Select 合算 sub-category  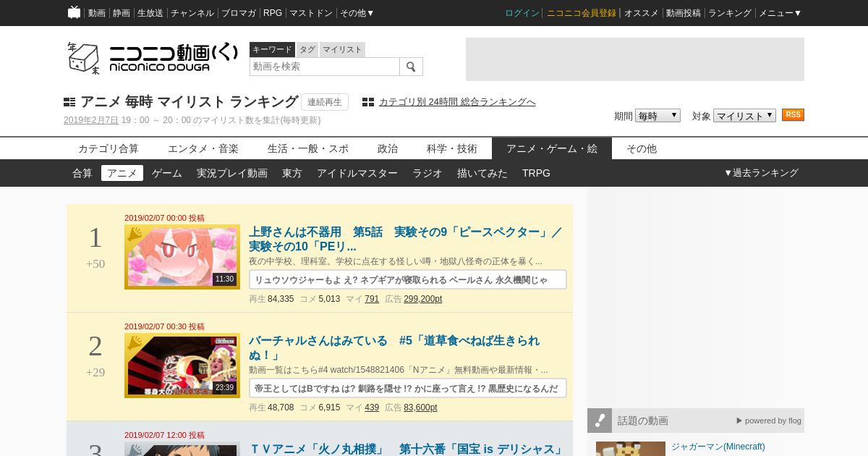tap(82, 173)
